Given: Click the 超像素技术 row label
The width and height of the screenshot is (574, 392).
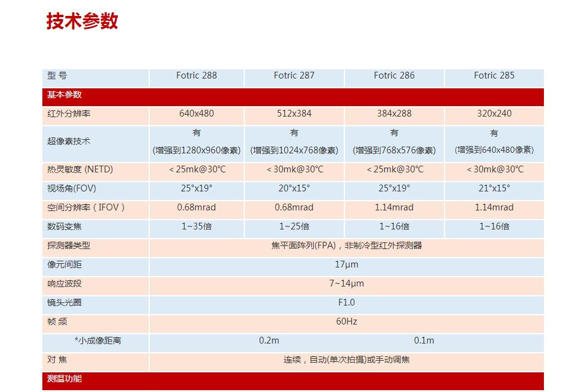Looking at the screenshot, I should coord(69,141).
